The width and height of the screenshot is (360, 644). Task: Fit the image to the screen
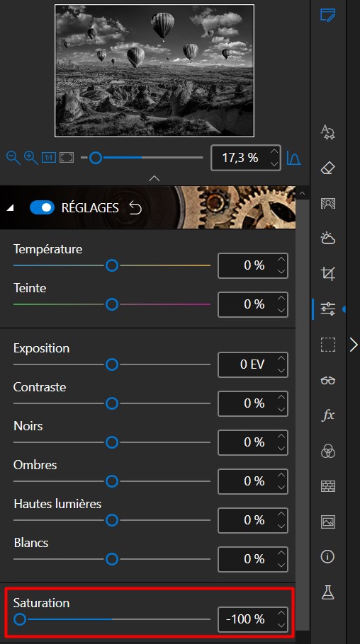tap(67, 157)
